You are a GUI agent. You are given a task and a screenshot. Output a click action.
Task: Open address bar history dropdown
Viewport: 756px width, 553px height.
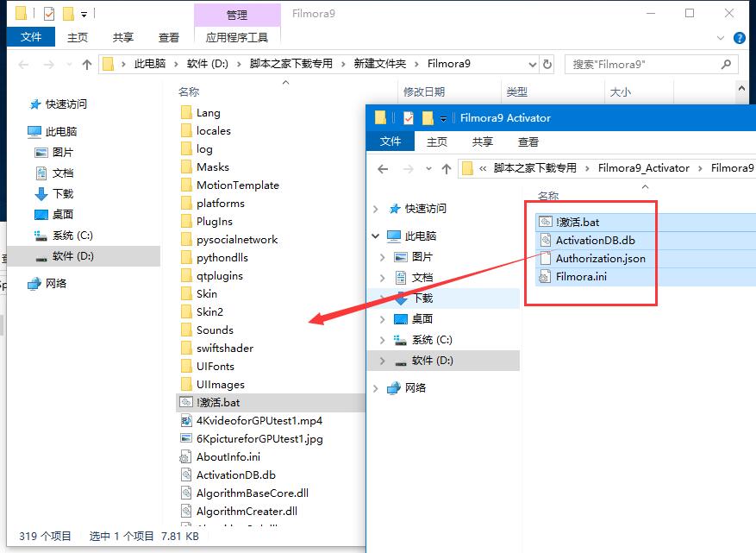(532, 64)
